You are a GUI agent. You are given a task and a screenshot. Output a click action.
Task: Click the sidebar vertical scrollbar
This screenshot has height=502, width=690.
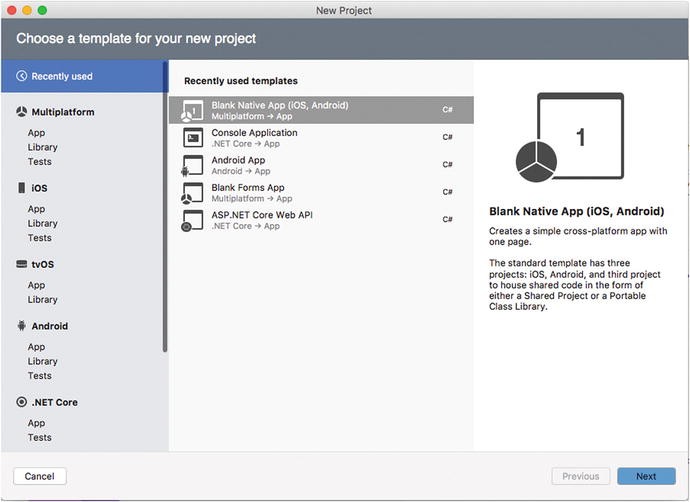click(x=165, y=207)
